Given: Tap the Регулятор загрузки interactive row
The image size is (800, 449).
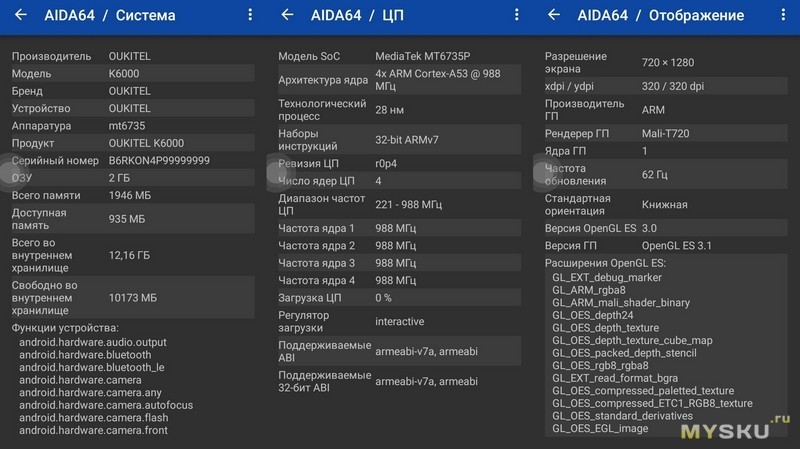Looking at the screenshot, I should pyautogui.click(x=398, y=322).
